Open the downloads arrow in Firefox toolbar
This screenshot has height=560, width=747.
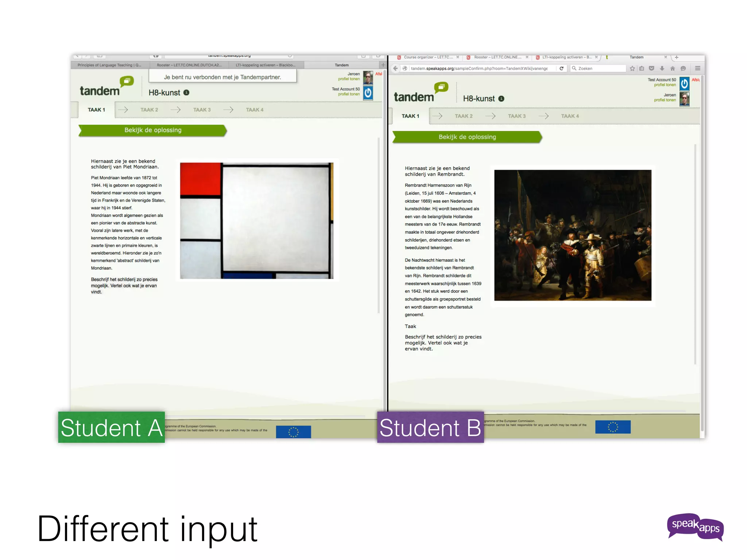point(662,69)
